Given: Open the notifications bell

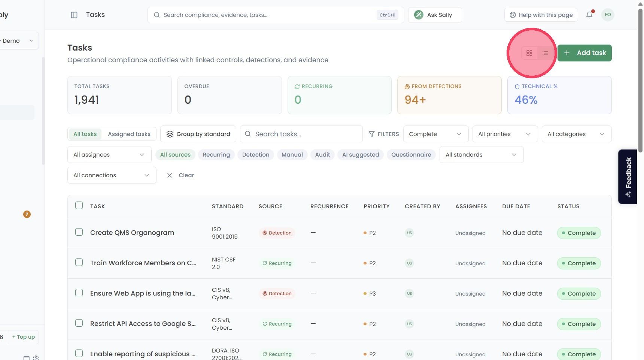Looking at the screenshot, I should click(x=589, y=15).
